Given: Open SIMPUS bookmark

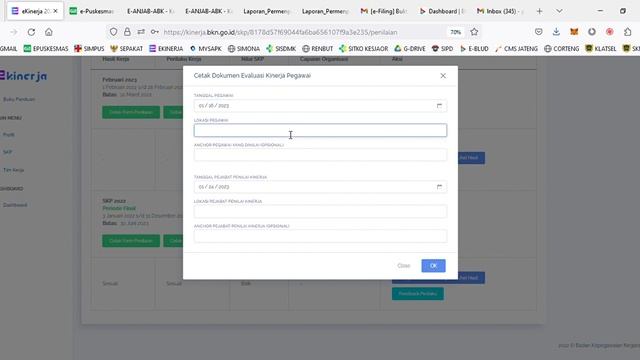Looking at the screenshot, I should pyautogui.click(x=89, y=49).
